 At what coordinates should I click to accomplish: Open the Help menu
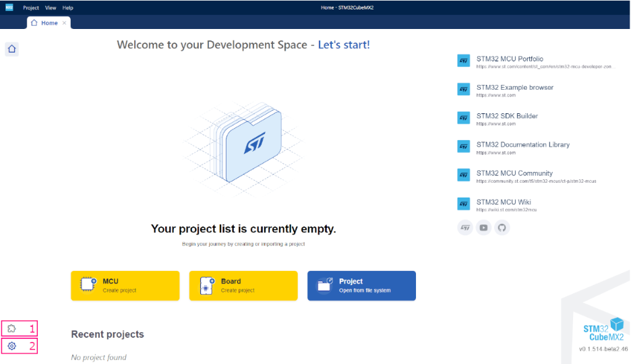(67, 7)
